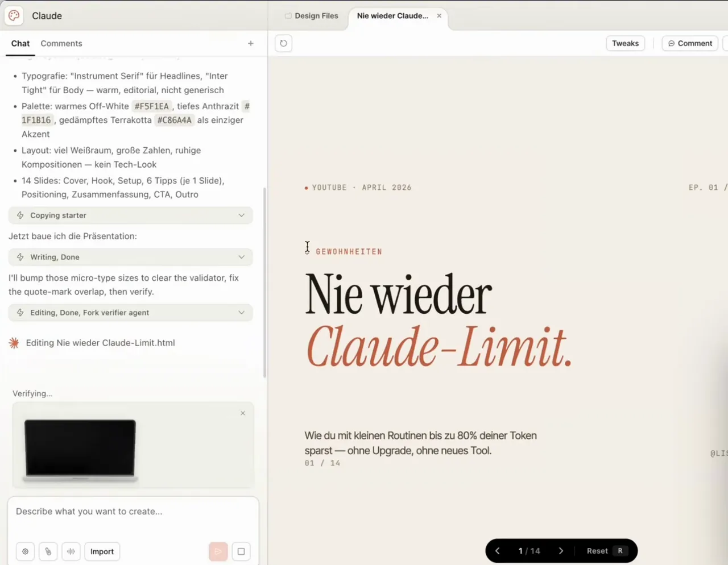Start a new chat with the plus icon

pos(250,43)
